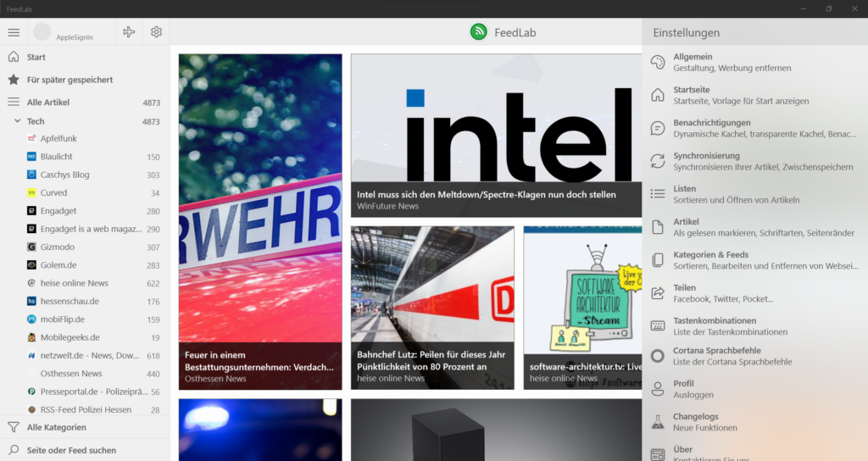This screenshot has width=868, height=461.
Task: Click the Changelogs flask icon
Action: 657,422
